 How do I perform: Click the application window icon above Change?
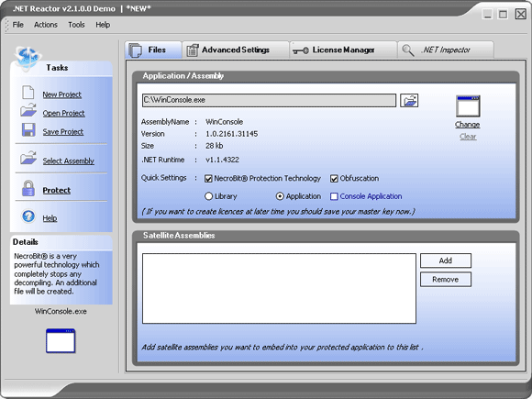[x=468, y=106]
